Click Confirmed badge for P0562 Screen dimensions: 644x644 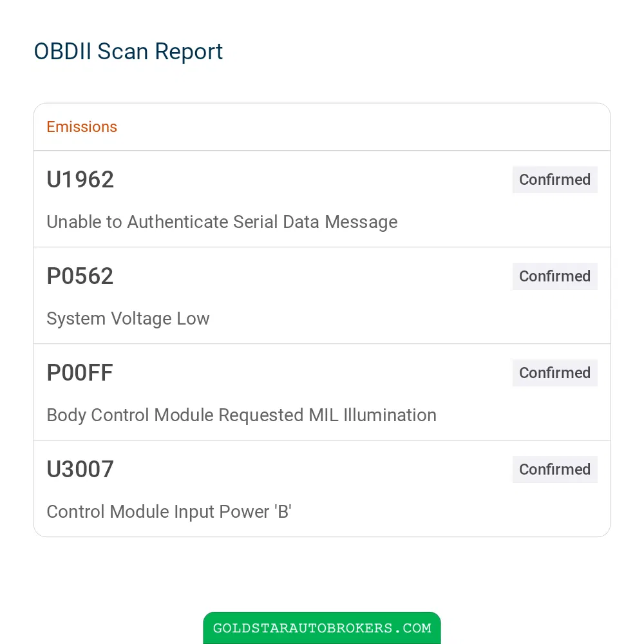(555, 276)
